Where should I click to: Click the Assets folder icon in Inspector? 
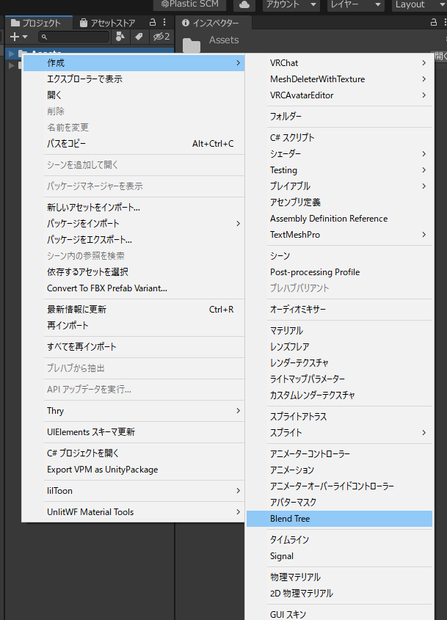point(191,45)
